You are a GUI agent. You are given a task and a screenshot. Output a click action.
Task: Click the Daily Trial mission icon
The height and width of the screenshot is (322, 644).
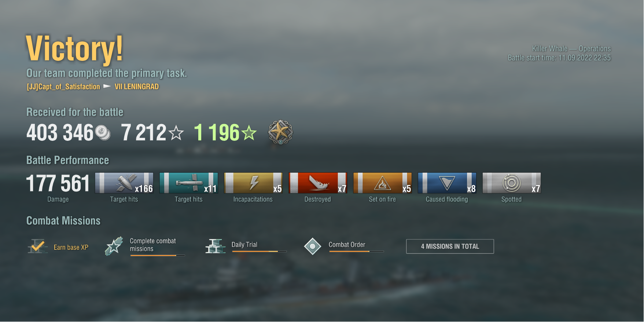[215, 246]
